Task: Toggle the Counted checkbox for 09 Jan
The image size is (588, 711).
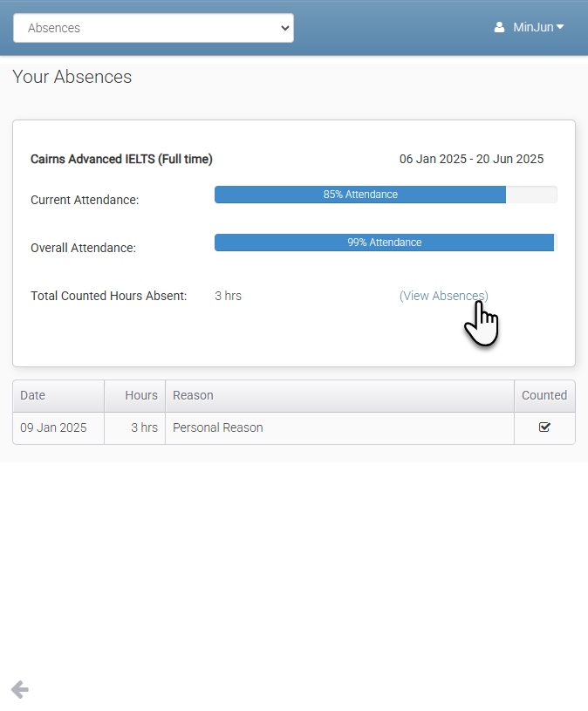Action: click(x=544, y=427)
